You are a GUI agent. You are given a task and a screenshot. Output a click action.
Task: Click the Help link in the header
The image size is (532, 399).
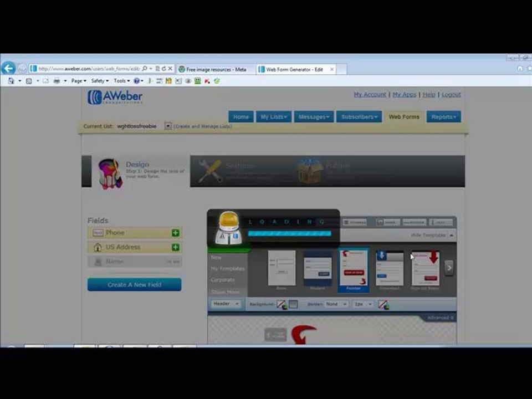(429, 94)
